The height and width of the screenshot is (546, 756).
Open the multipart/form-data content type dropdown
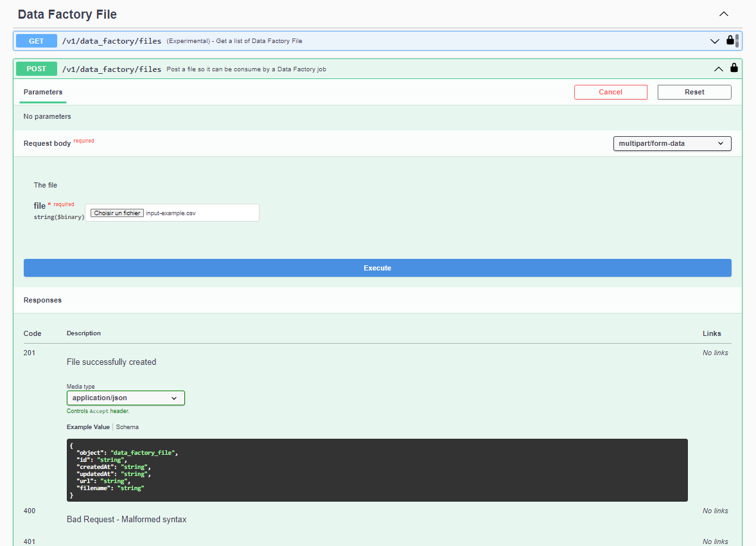point(672,143)
